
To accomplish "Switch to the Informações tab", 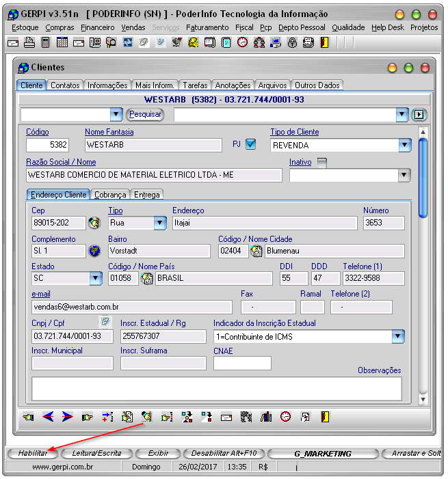I will [107, 85].
